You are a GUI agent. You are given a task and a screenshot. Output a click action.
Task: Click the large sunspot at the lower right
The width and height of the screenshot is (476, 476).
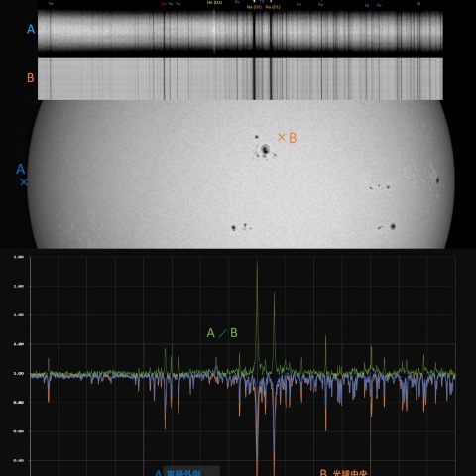tap(393, 226)
